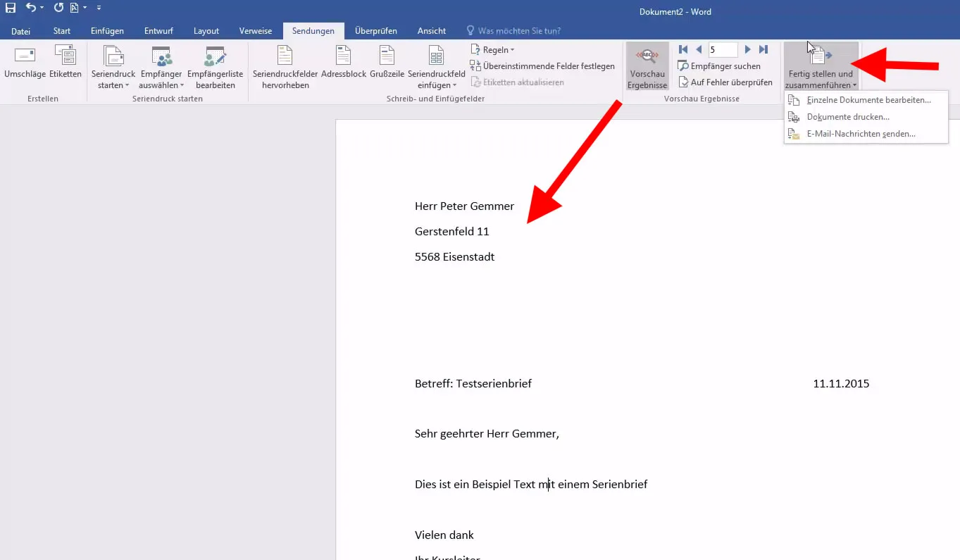Choose Einzelne Dokumente bearbeiten...
The height and width of the screenshot is (560, 960).
coord(866,100)
